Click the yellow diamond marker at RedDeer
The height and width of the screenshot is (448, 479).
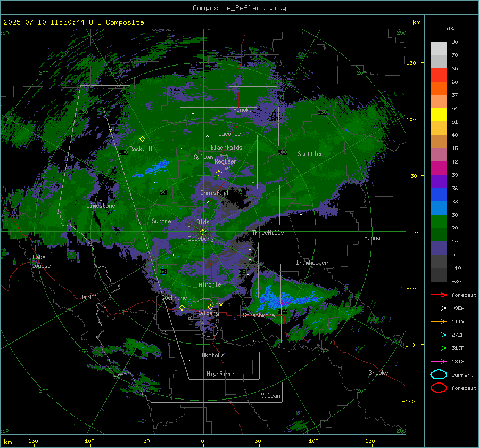(219, 173)
